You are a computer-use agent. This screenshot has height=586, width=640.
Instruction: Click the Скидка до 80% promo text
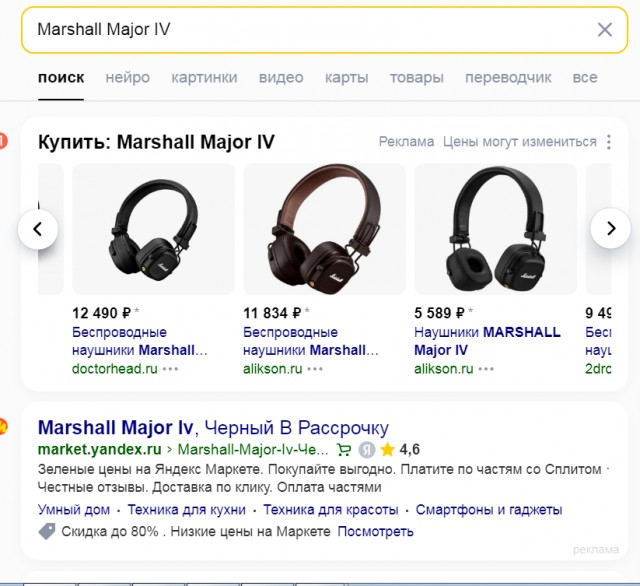[x=196, y=532]
